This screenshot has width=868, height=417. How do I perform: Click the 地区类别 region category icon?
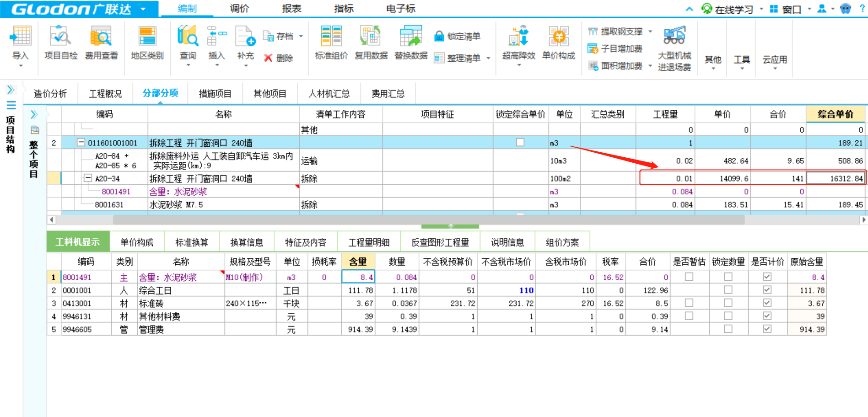coord(147,37)
